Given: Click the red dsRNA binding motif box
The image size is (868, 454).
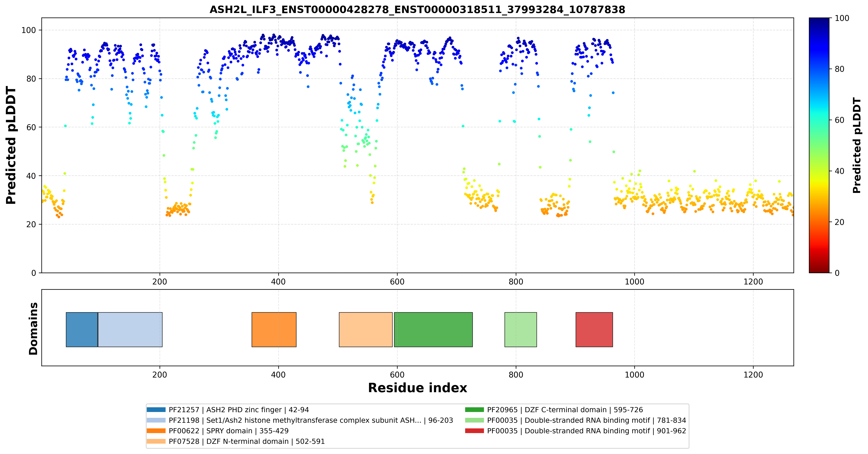Looking at the screenshot, I should tap(594, 329).
